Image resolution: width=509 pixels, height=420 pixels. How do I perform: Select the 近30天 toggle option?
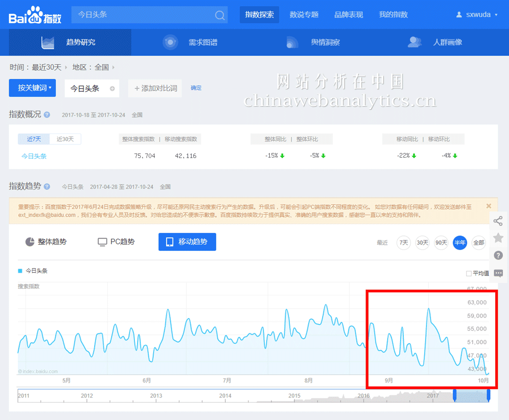[65, 139]
